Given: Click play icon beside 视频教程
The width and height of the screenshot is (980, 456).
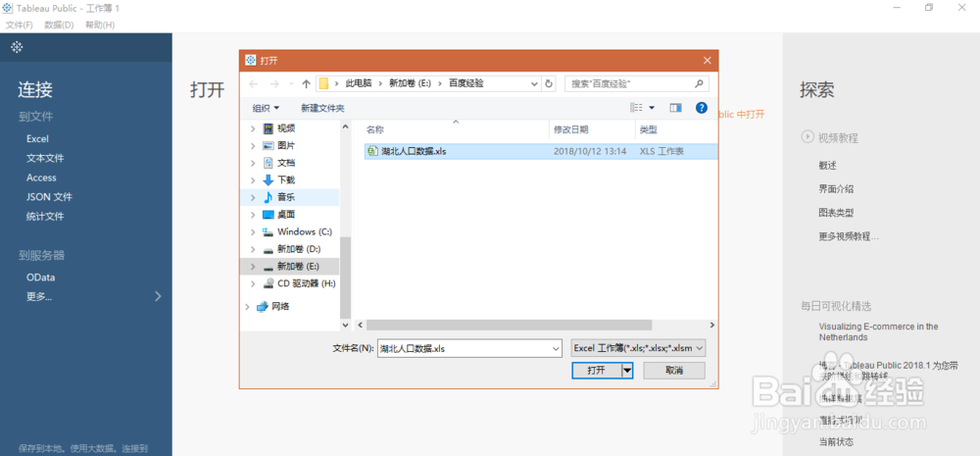Looking at the screenshot, I should click(807, 136).
